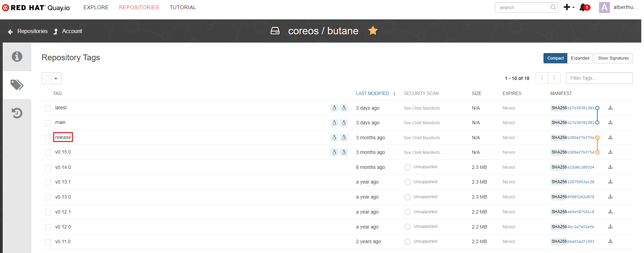644x253 pixels.
Task: Fetch the main tag via download icon
Action: click(610, 122)
